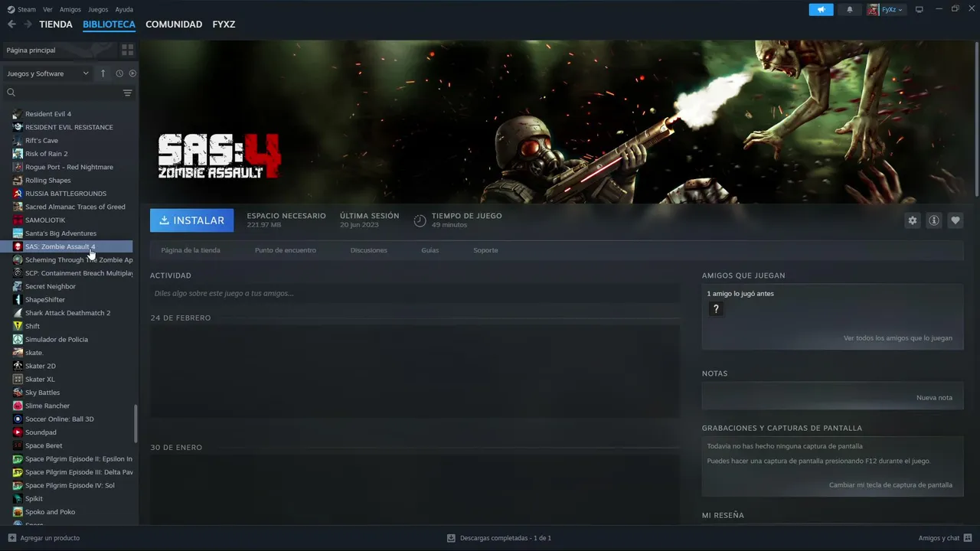Open Punto de encuentro link
Screen dimensions: 980x551
tap(286, 250)
